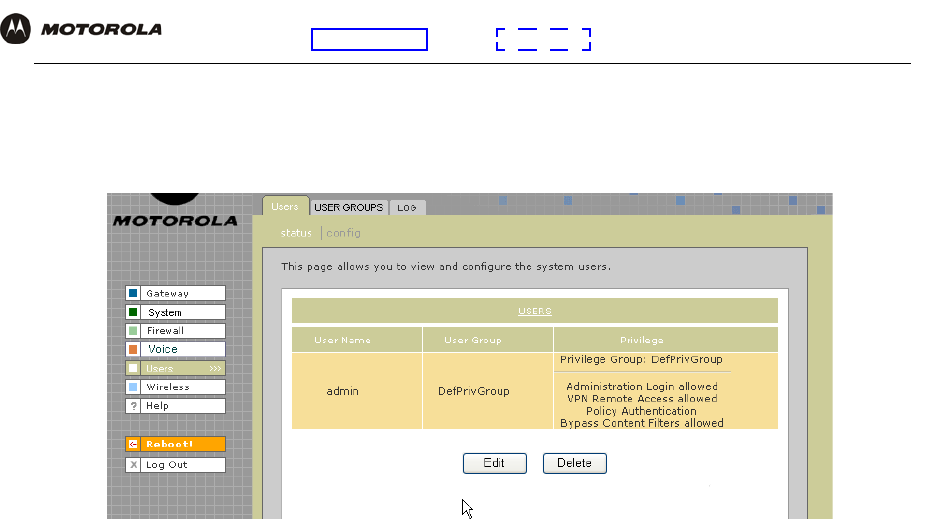Log out of the configuration manager
This screenshot has width=940, height=519.
pyautogui.click(x=175, y=464)
